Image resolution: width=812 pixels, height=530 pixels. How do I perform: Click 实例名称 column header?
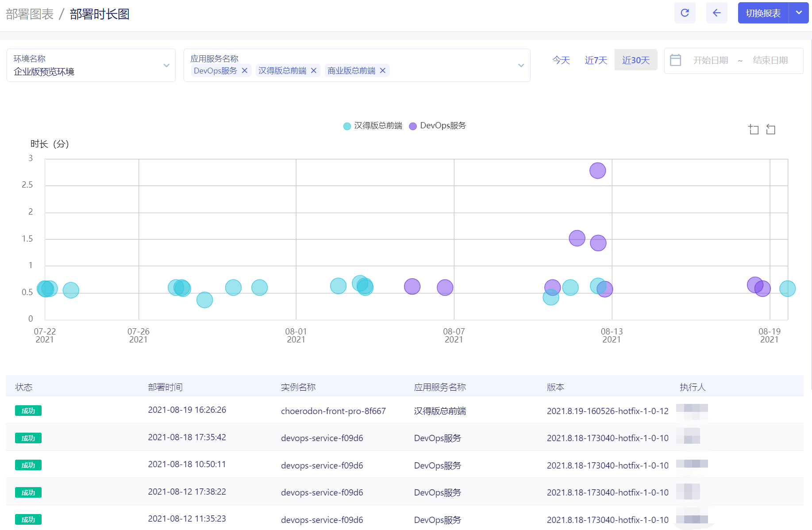click(x=298, y=387)
